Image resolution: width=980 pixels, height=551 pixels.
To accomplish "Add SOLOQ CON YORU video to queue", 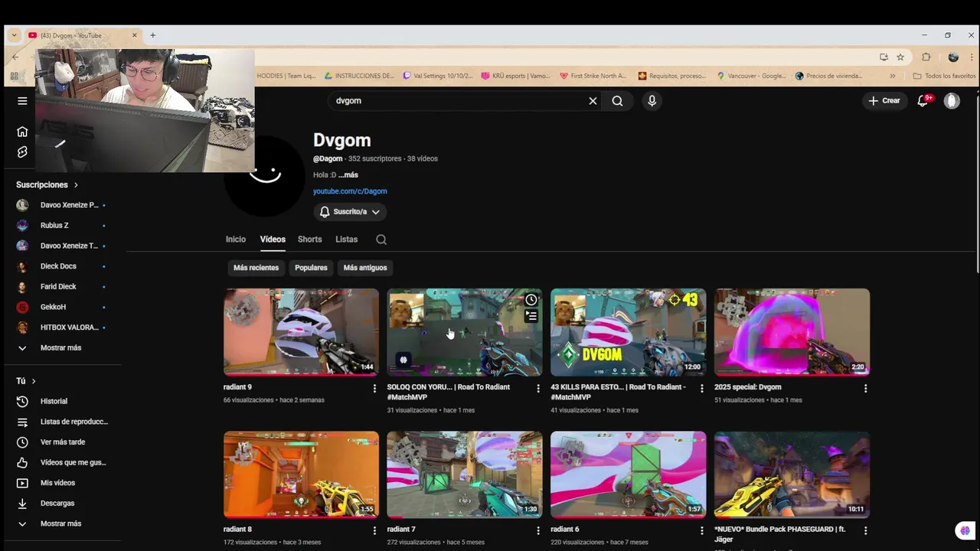I will tap(531, 316).
